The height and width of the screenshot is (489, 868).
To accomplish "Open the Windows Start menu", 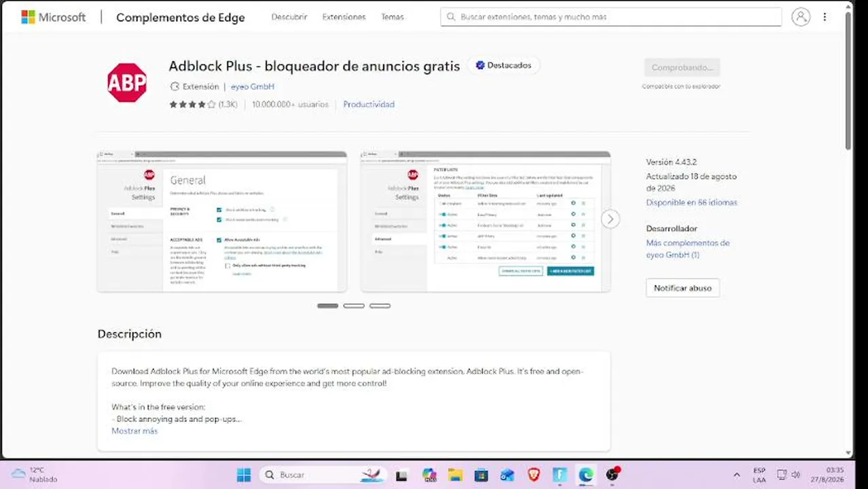I will (x=243, y=475).
